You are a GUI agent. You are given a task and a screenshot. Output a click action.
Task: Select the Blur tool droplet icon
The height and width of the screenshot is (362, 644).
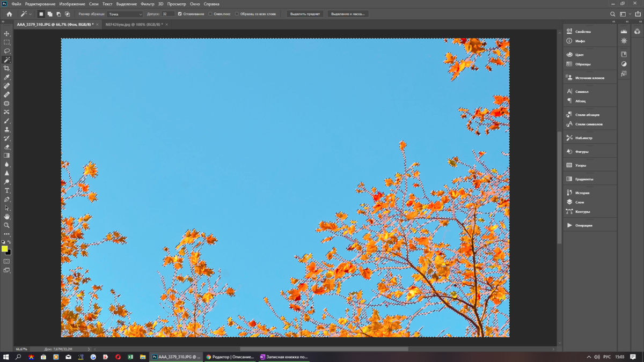coord(7,164)
